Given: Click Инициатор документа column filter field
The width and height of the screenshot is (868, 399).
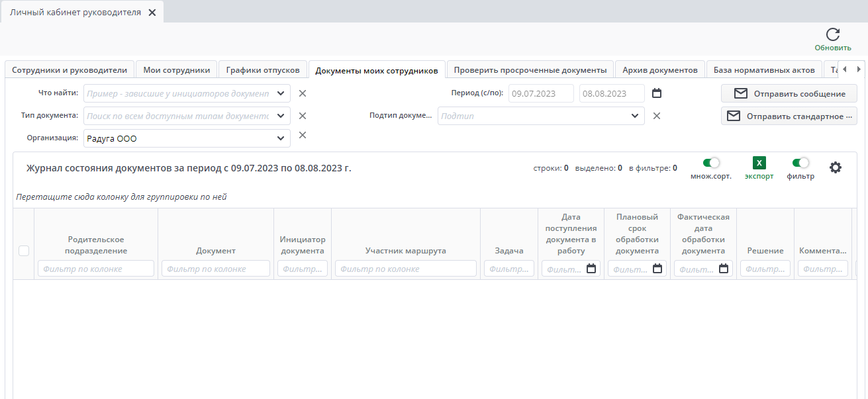Looking at the screenshot, I should 303,269.
